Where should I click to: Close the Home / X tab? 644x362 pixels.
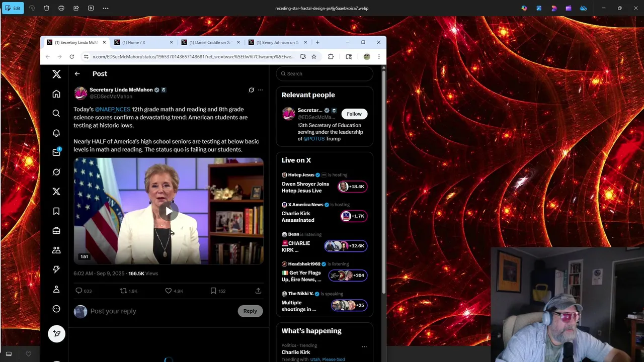(171, 42)
